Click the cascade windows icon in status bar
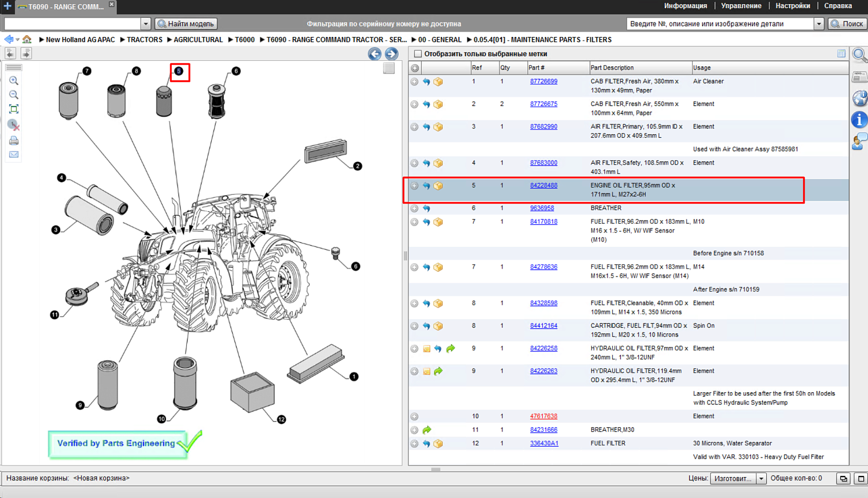The image size is (868, 498). (844, 479)
